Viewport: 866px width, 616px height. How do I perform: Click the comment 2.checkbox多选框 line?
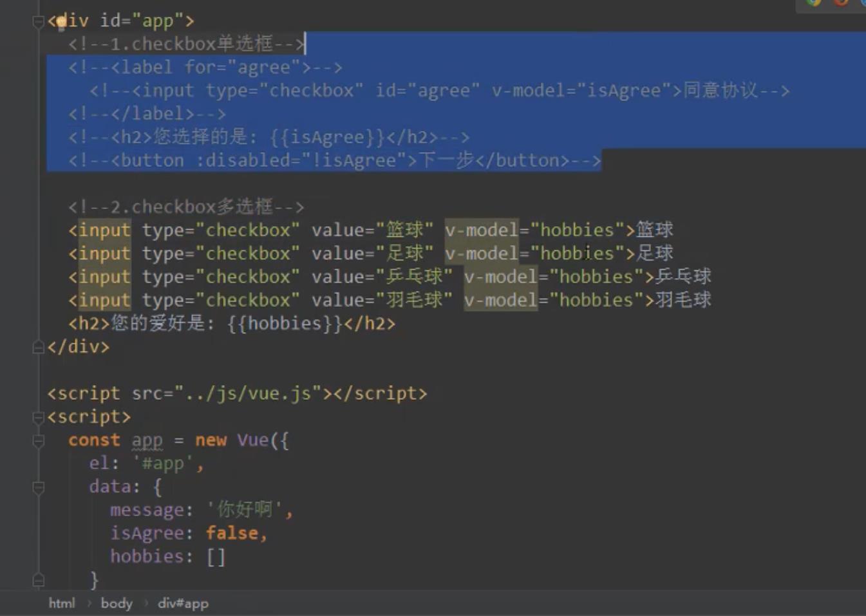186,207
